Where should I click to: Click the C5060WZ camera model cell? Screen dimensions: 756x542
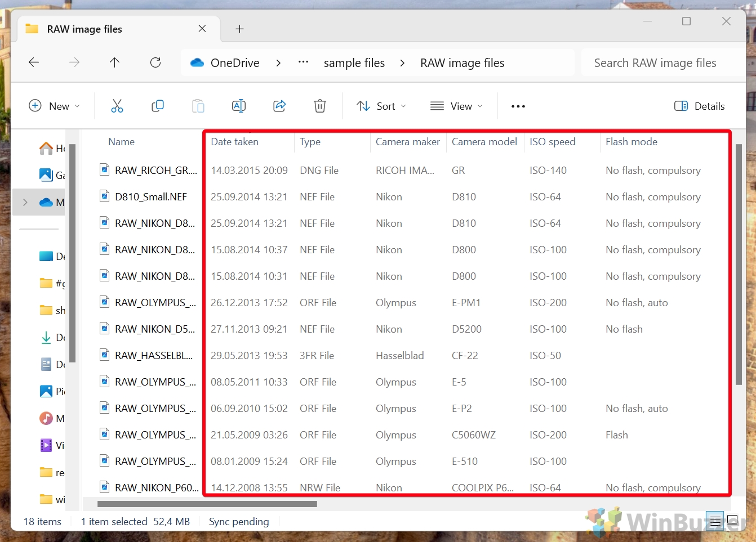474,435
